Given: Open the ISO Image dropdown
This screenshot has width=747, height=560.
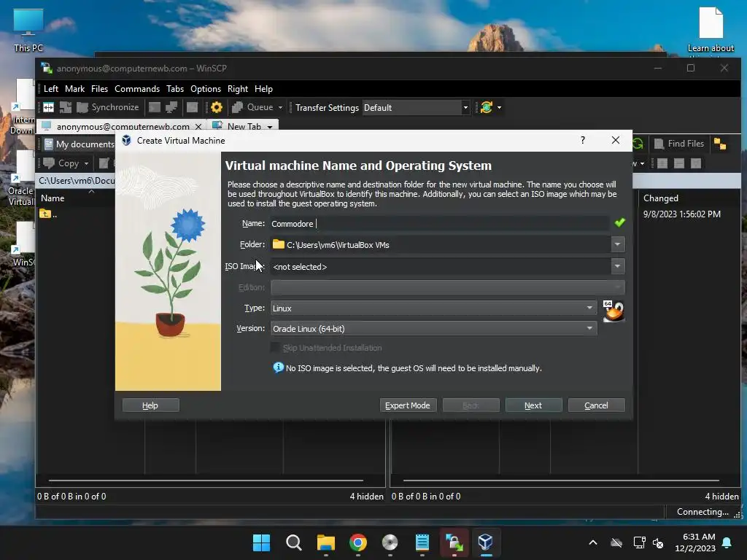Looking at the screenshot, I should click(617, 266).
